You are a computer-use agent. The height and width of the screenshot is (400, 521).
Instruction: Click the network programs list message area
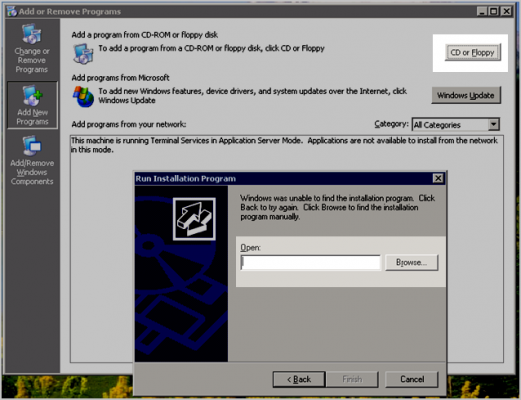[x=284, y=145]
